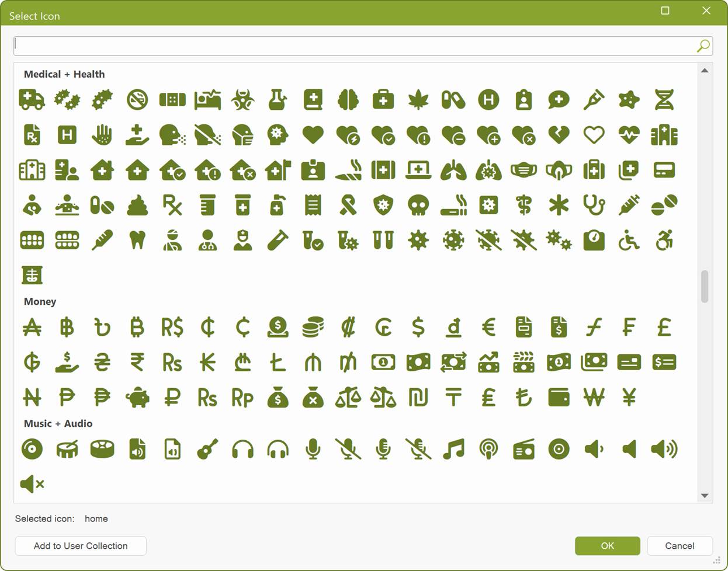Viewport: 728px width, 571px height.
Task: Select the muted speaker icon
Action: 32,484
